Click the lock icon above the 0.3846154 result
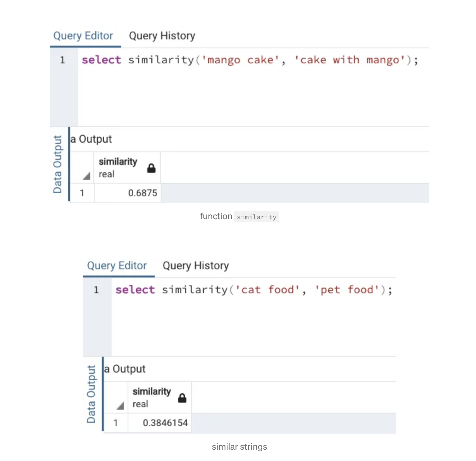 tap(182, 398)
